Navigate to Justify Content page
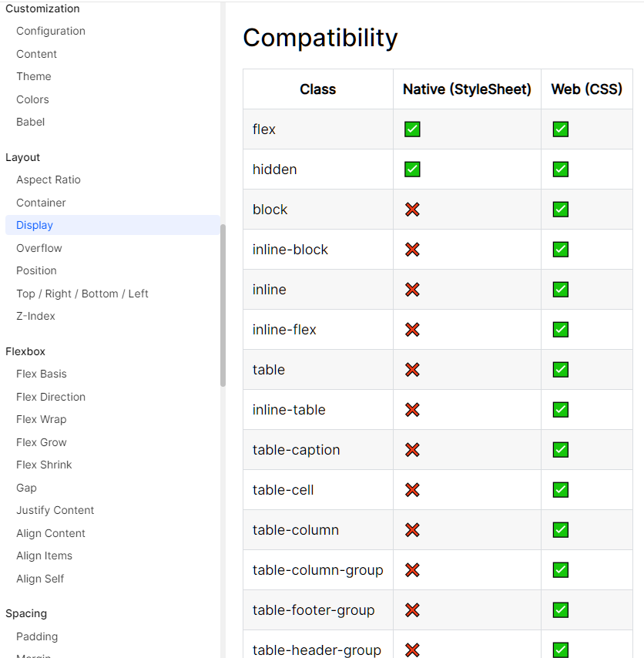Screen dimensions: 644x658 pyautogui.click(x=55, y=510)
